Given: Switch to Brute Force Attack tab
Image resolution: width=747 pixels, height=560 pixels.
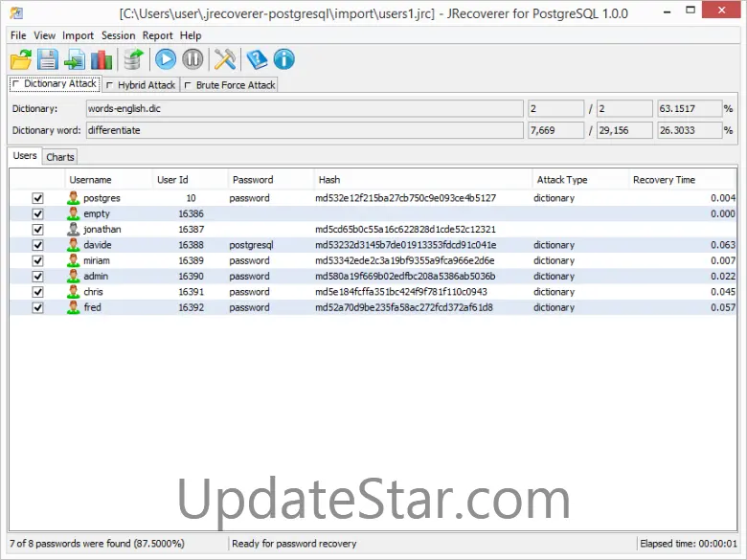Looking at the screenshot, I should 229,85.
